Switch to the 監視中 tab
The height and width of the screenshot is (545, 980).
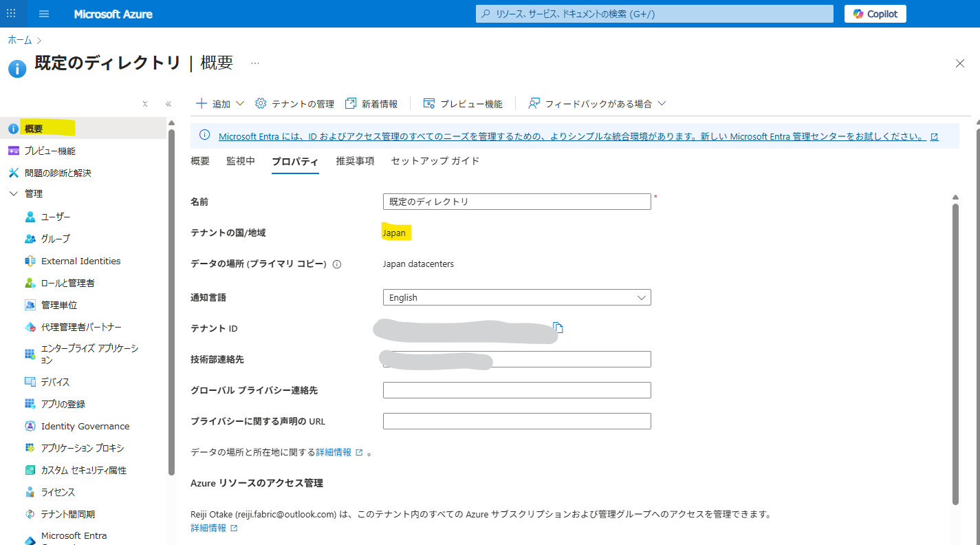(x=241, y=161)
